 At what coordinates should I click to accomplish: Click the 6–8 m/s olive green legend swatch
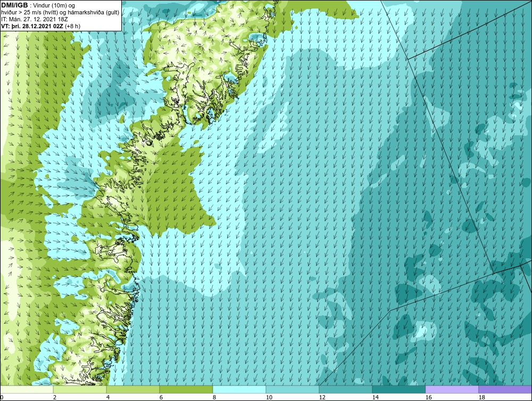(x=186, y=389)
